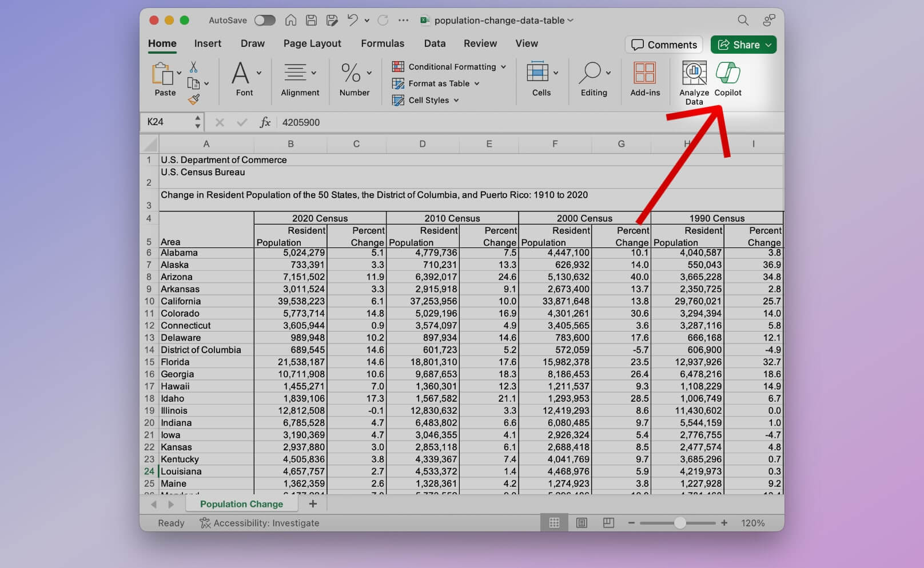Viewport: 924px width, 568px height.
Task: Toggle the AutoSave switch
Action: click(x=265, y=21)
